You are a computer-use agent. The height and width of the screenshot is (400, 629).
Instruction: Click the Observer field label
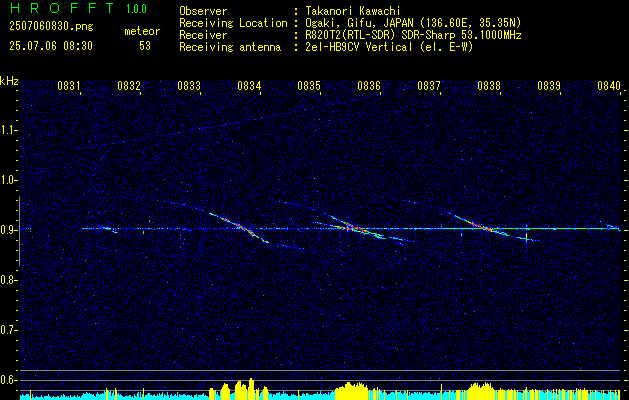(203, 11)
